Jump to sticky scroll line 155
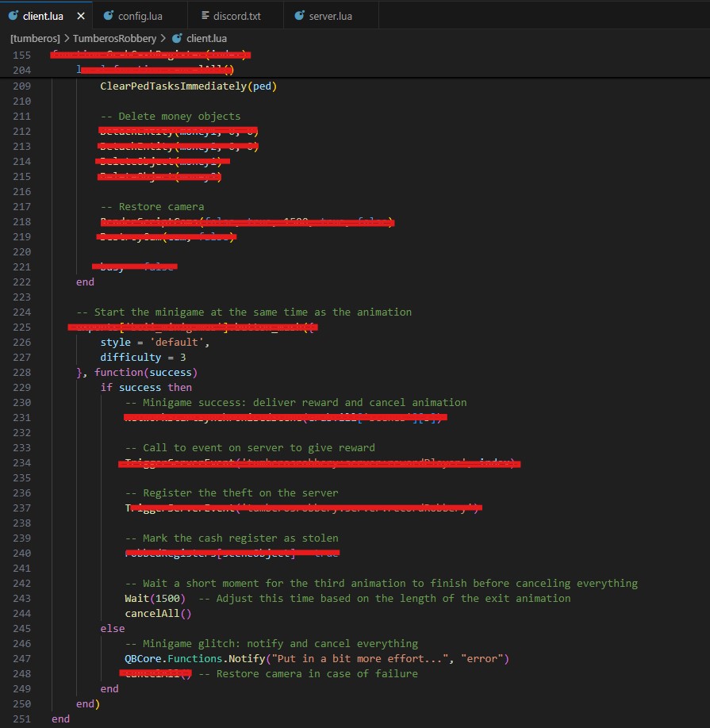 22,55
